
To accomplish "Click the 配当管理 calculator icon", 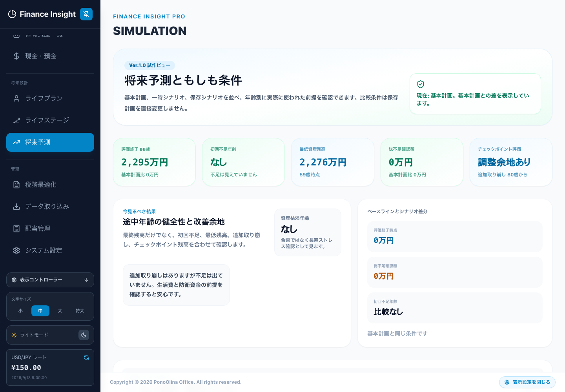I will (x=16, y=229).
